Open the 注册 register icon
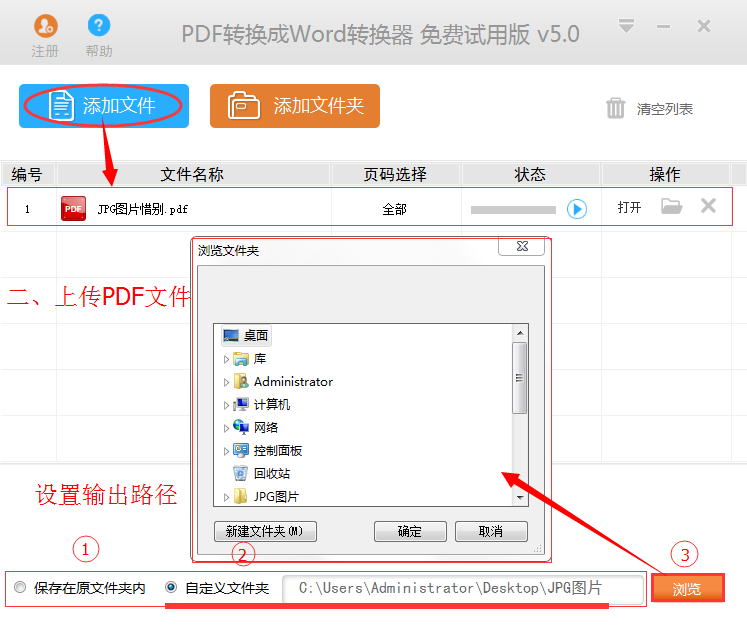Image resolution: width=747 pixels, height=628 pixels. (45, 27)
